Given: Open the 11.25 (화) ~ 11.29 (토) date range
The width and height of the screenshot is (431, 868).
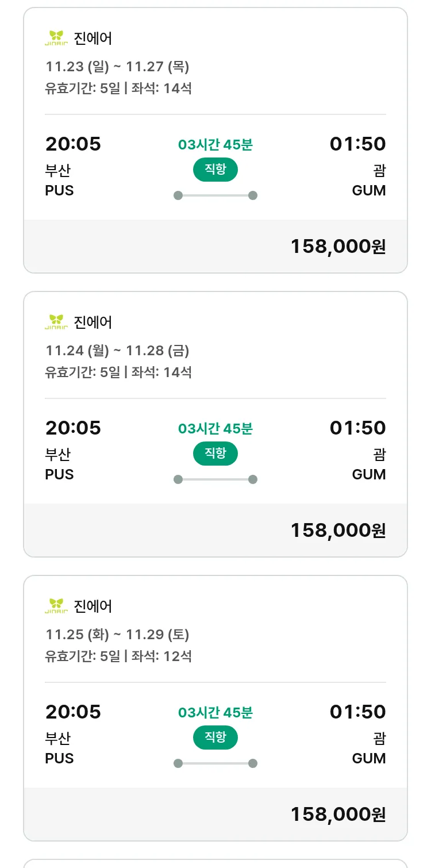Looking at the screenshot, I should pos(117,635).
